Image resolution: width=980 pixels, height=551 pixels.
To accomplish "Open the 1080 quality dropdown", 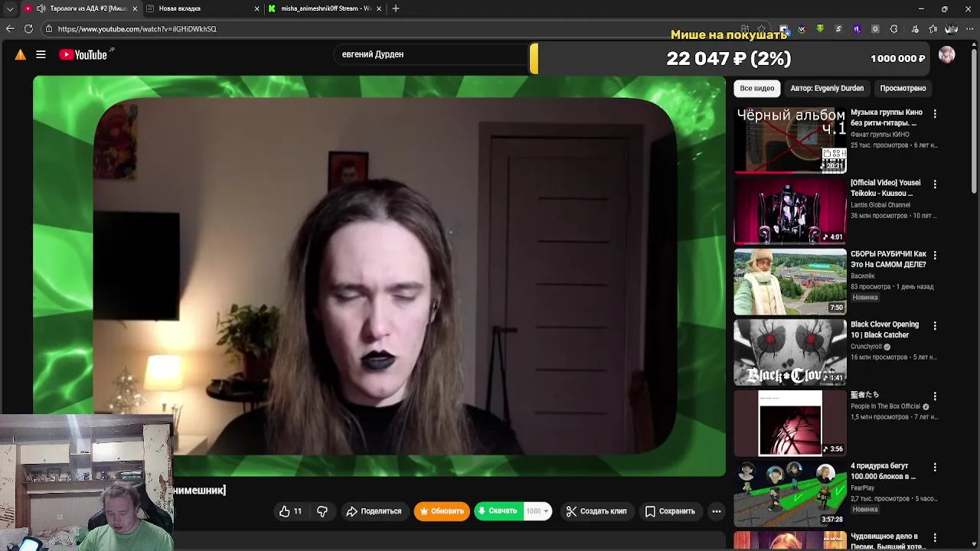I will pos(537,511).
